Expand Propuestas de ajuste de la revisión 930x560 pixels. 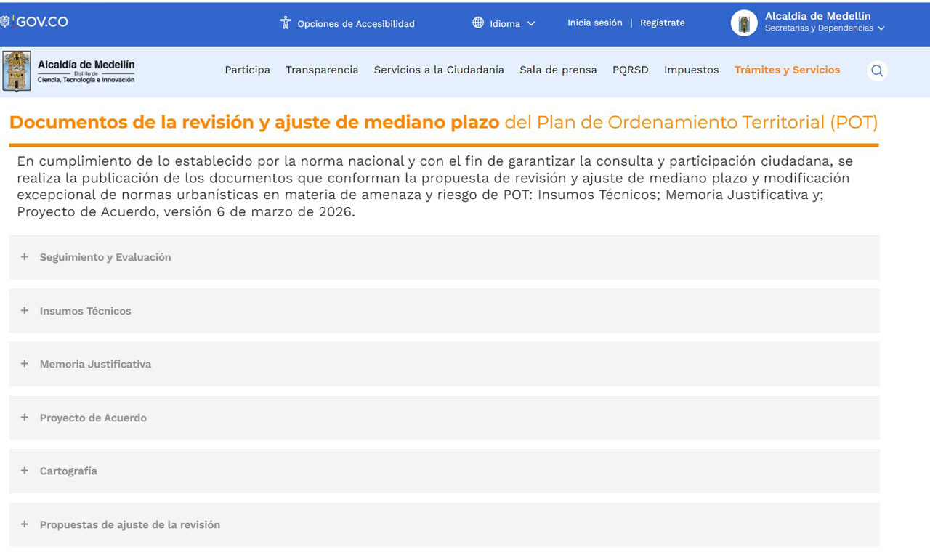click(444, 524)
